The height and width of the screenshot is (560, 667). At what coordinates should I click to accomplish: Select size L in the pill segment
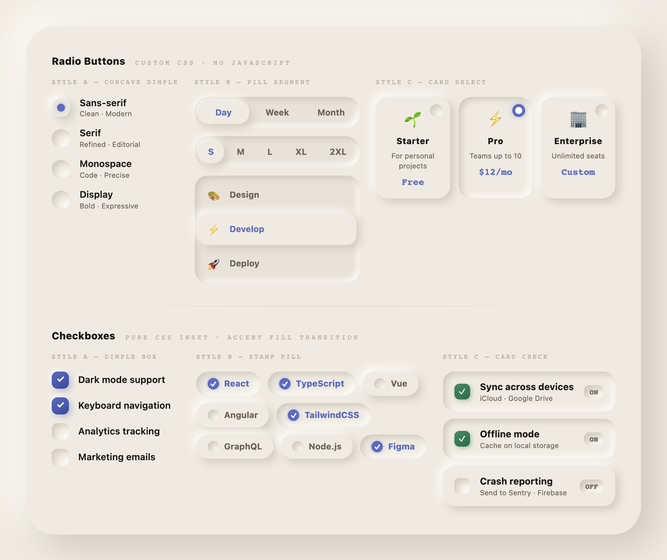(270, 152)
